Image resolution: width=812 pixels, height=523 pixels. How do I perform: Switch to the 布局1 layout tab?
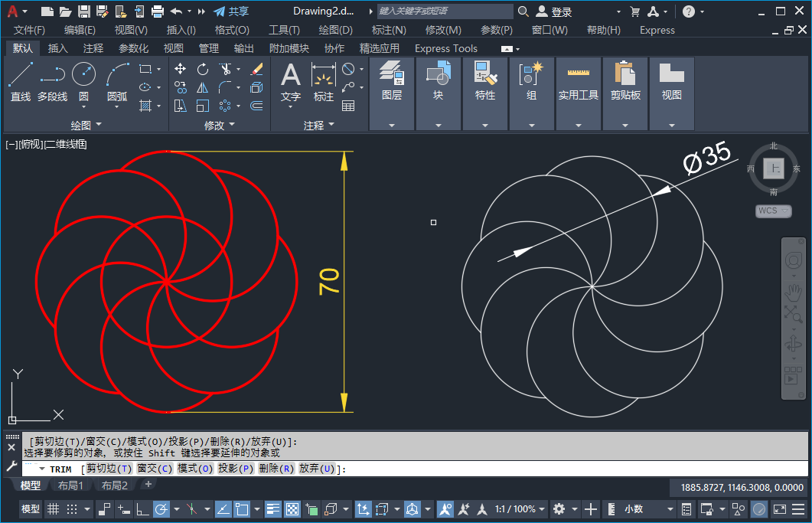(x=70, y=485)
